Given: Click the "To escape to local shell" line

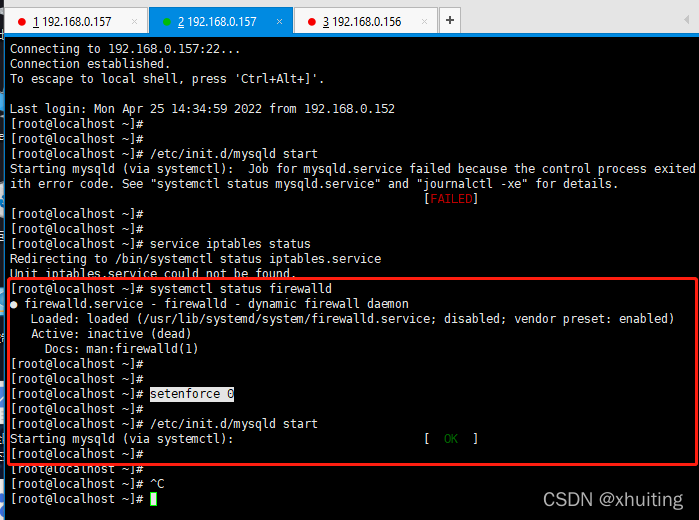Looking at the screenshot, I should pos(167,79).
